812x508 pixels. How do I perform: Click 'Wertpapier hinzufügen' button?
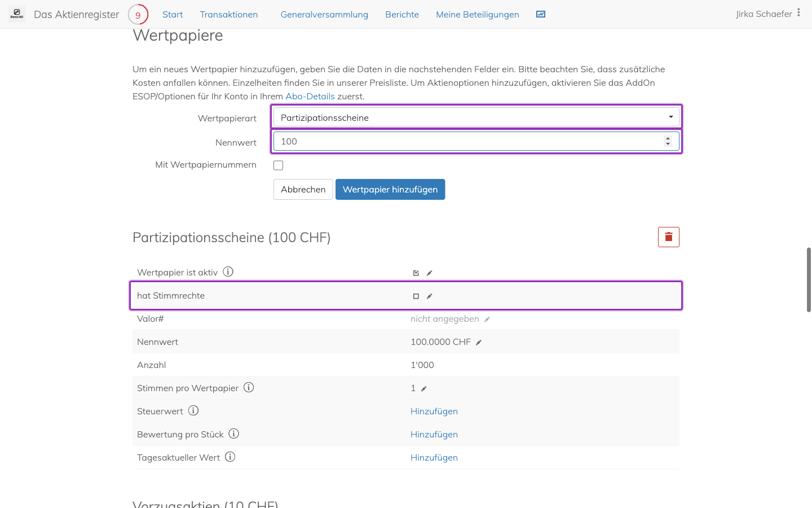click(x=390, y=190)
